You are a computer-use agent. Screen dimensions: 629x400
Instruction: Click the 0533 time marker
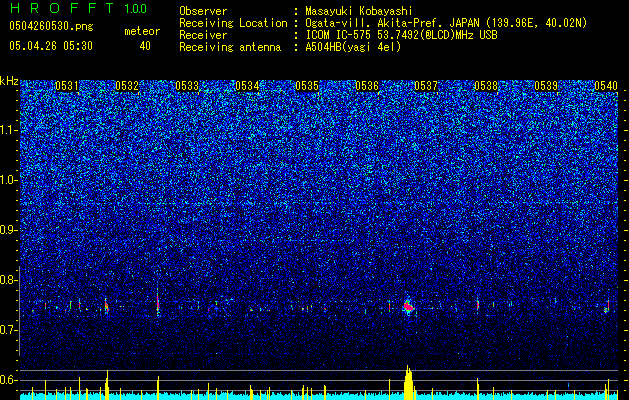[x=187, y=86]
